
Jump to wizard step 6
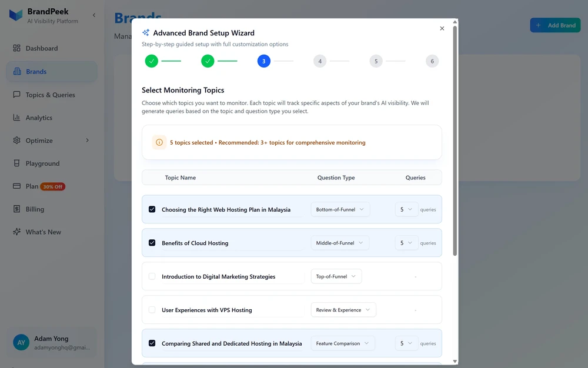(x=432, y=61)
